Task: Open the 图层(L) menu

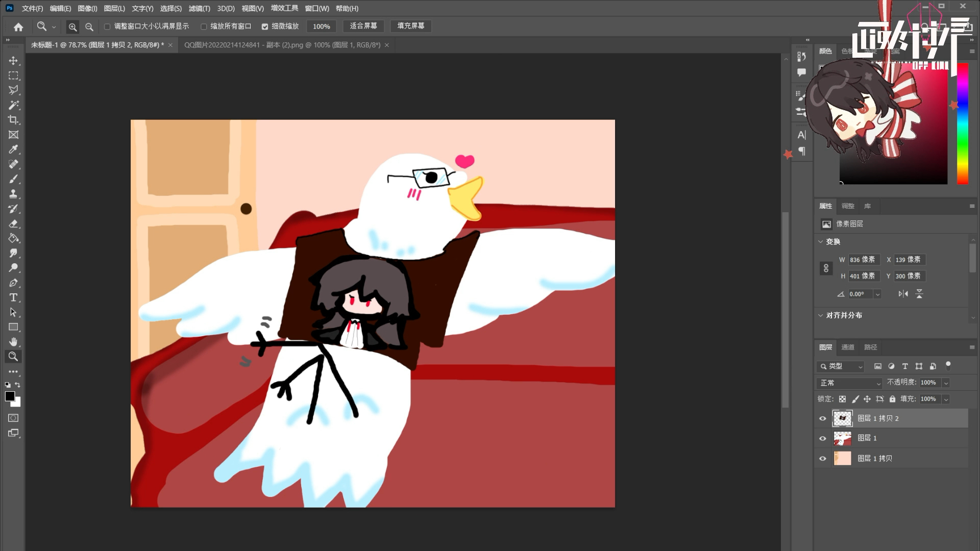Action: pyautogui.click(x=114, y=8)
